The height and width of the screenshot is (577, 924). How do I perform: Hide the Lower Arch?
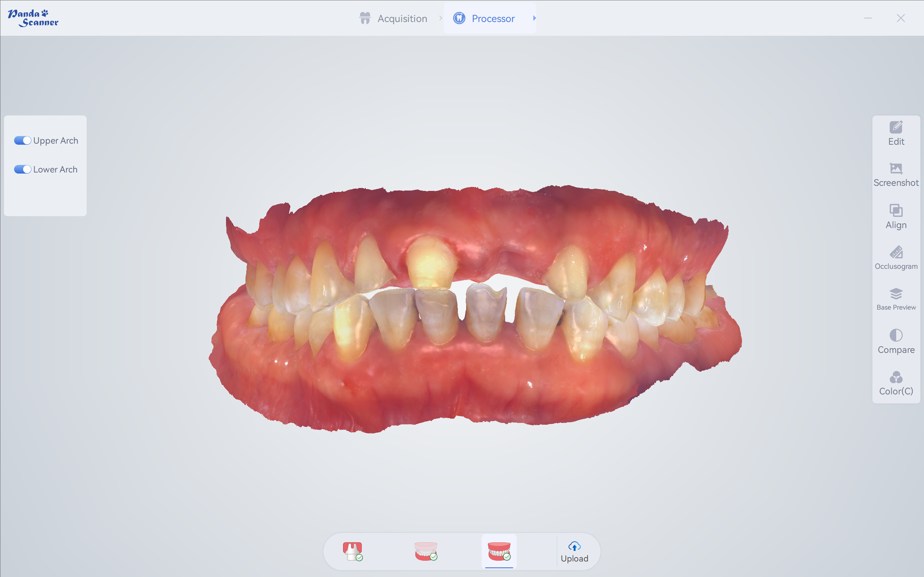click(22, 170)
